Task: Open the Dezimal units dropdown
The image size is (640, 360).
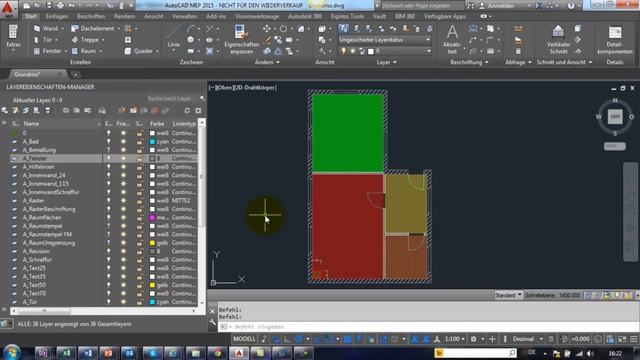Action: click(x=527, y=339)
